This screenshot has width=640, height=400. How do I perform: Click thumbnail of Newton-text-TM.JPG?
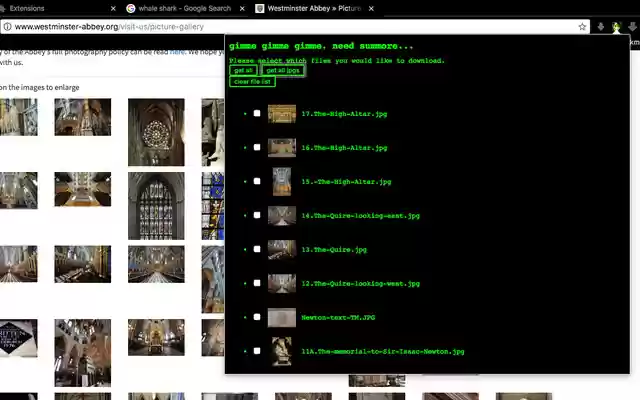coord(282,318)
